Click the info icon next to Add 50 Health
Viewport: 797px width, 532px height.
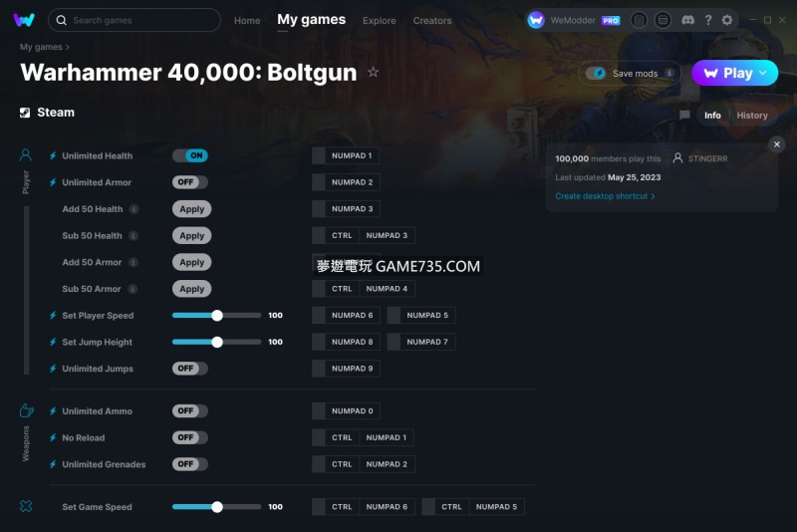[133, 209]
